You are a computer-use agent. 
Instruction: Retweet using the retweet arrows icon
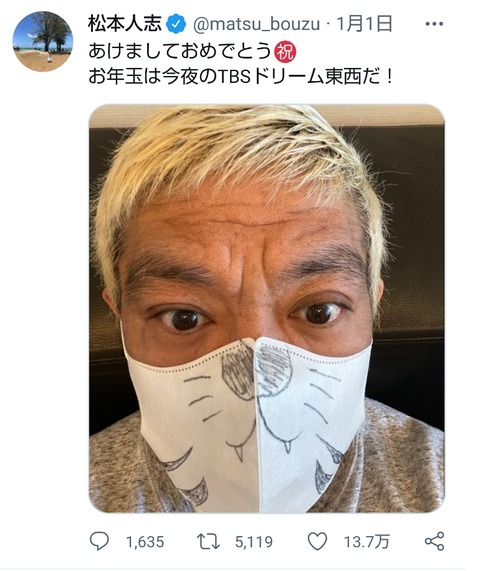(208, 541)
